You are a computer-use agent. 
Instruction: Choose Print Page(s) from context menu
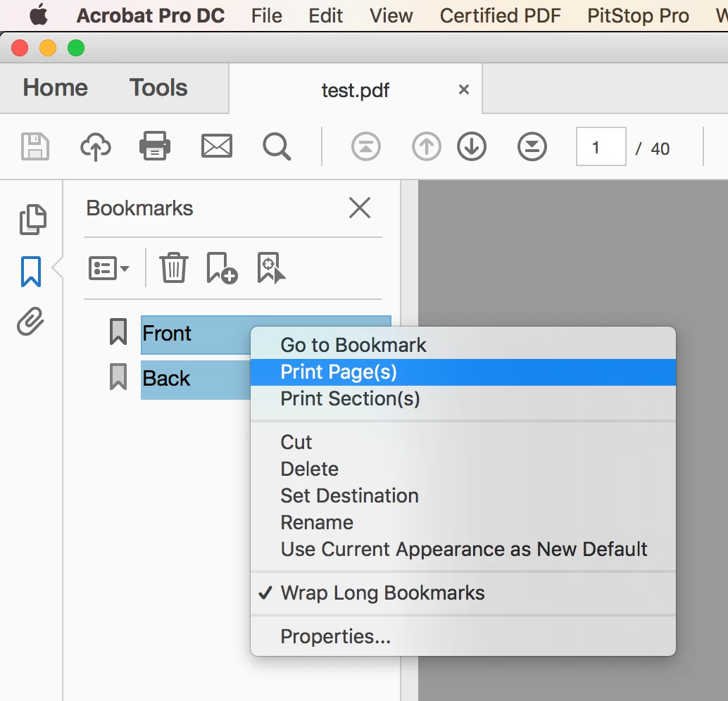pyautogui.click(x=463, y=372)
